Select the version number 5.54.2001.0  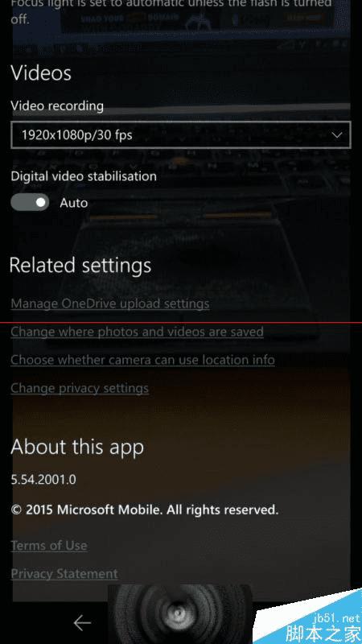[x=43, y=479]
